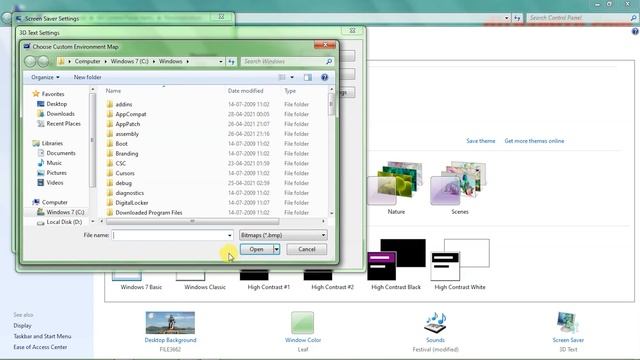Click navigation pane scrollbar down arrow
Viewport: 640px width, 360px height.
[x=93, y=221]
